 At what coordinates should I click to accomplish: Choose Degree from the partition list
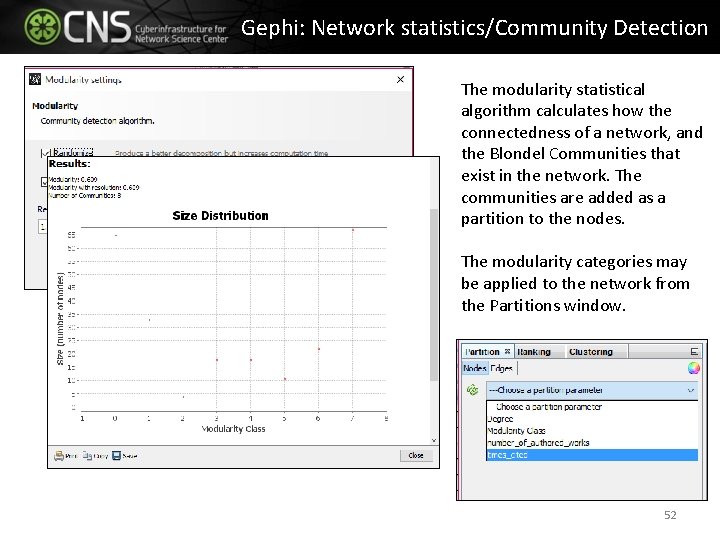[592, 419]
